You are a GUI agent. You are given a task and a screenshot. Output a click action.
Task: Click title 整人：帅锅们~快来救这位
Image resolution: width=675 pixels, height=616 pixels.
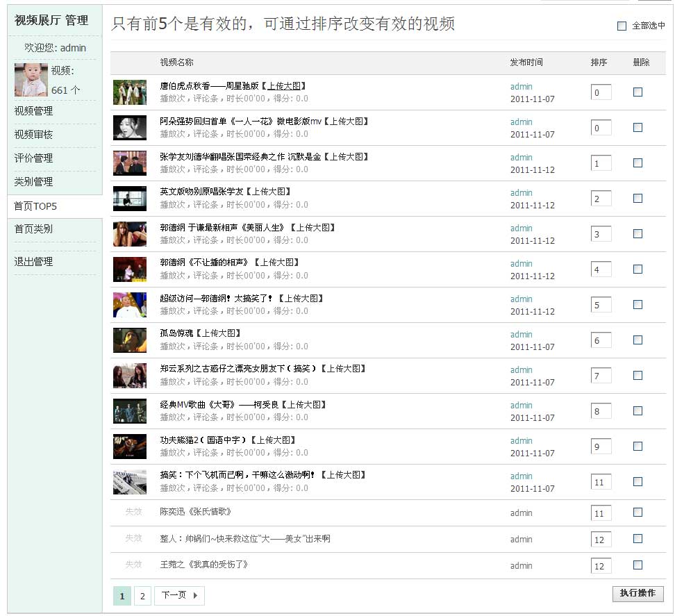pyautogui.click(x=245, y=538)
